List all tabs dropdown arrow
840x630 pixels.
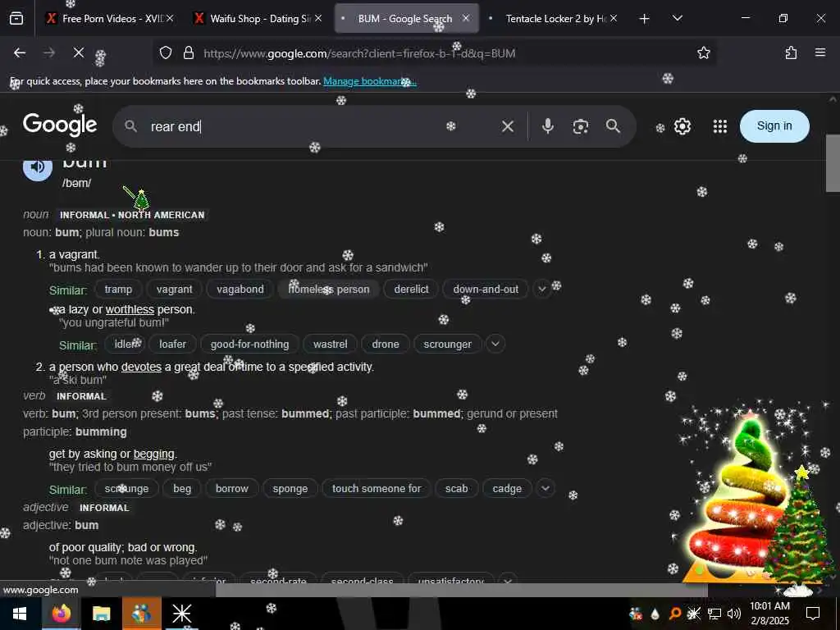(x=677, y=19)
